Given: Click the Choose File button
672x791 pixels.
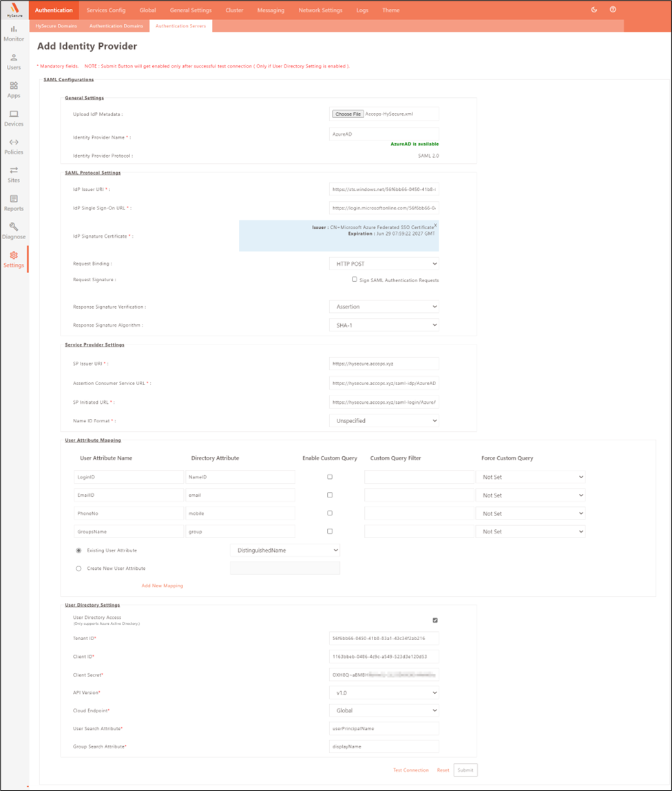Looking at the screenshot, I should (347, 114).
